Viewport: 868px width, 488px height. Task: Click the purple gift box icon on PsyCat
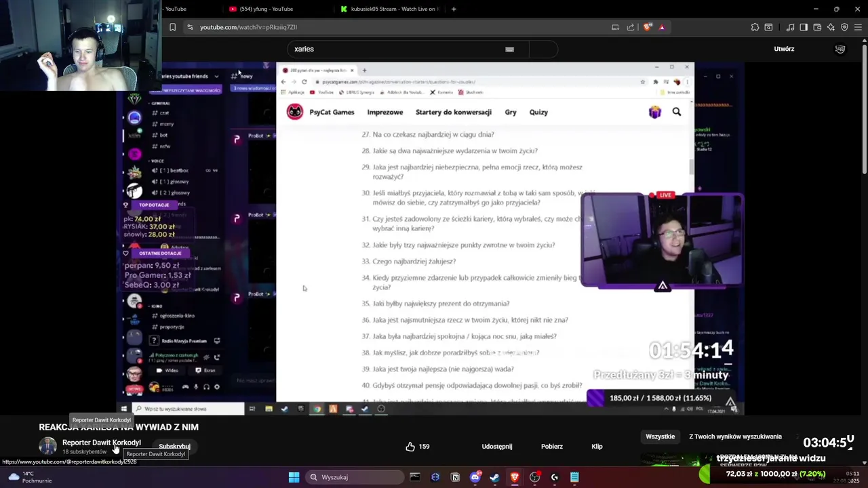tap(654, 113)
